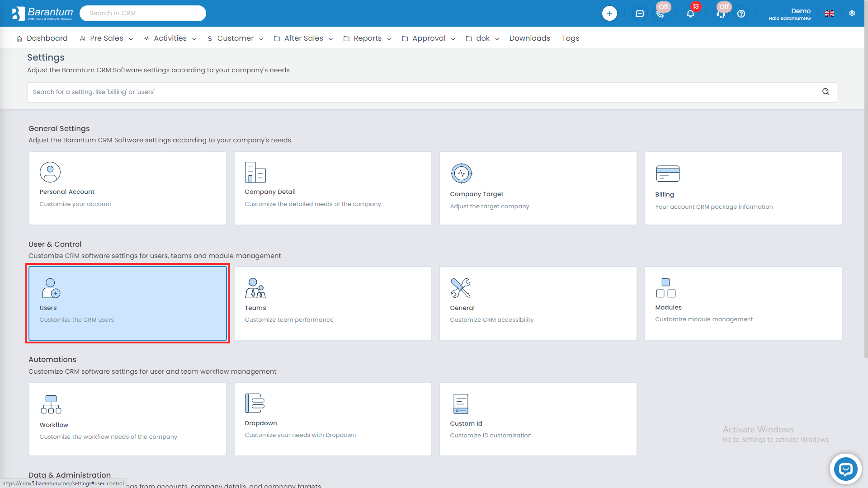
Task: Click the Pre Sales people icon
Action: pos(83,39)
